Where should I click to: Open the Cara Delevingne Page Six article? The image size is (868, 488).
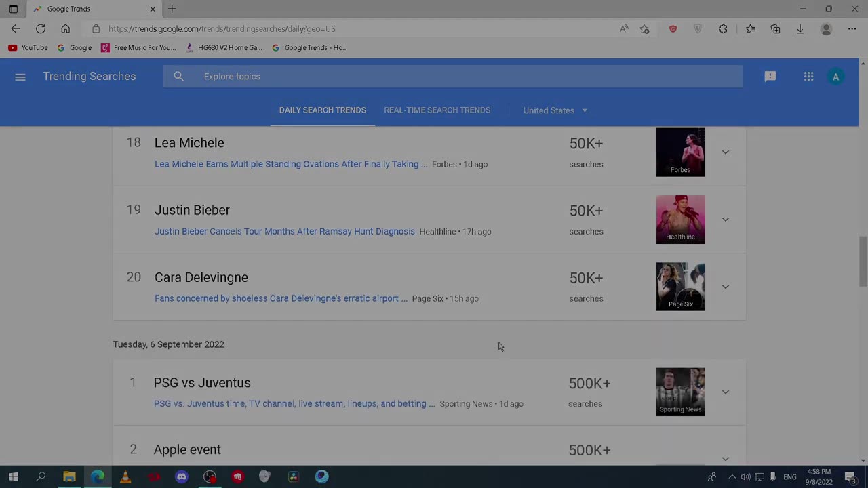pyautogui.click(x=281, y=298)
